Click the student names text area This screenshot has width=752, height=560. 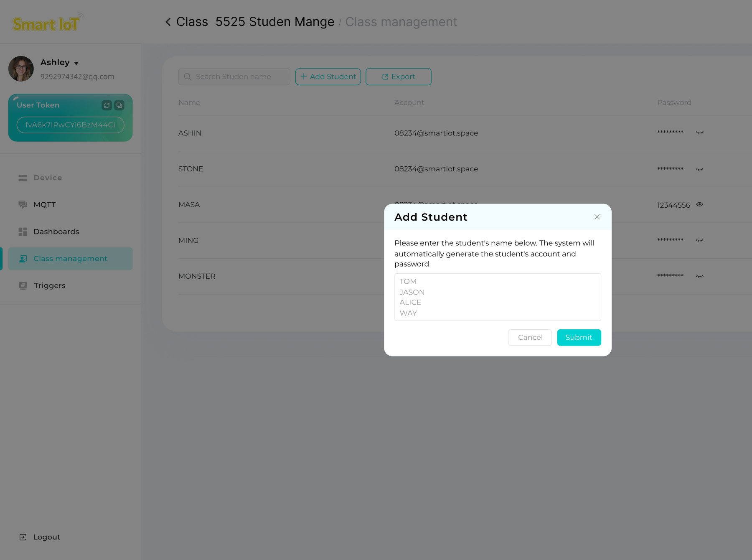point(497,297)
